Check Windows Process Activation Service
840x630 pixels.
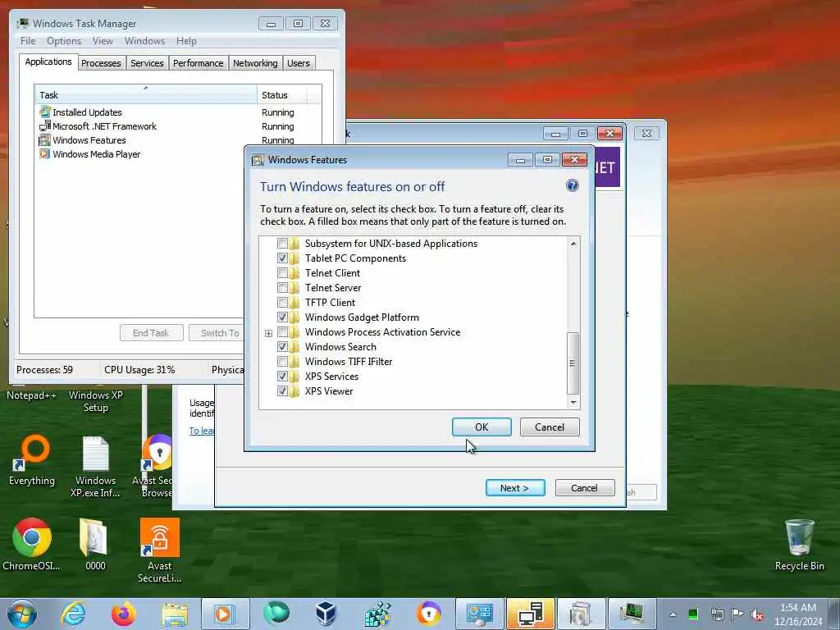(x=282, y=332)
